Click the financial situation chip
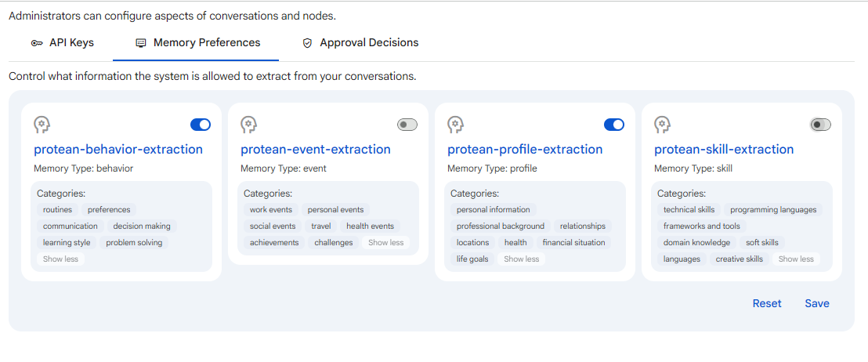Image resolution: width=868 pixels, height=362 pixels. coord(573,242)
